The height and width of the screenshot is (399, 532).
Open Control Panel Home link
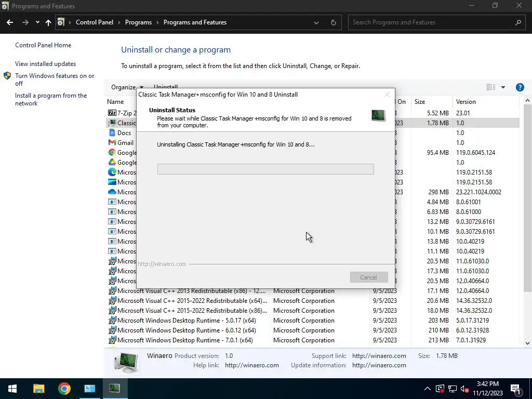point(43,45)
